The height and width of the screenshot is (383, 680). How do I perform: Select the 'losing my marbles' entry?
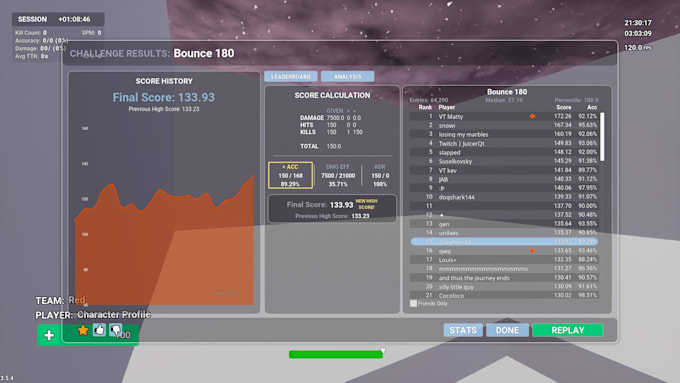tap(504, 134)
